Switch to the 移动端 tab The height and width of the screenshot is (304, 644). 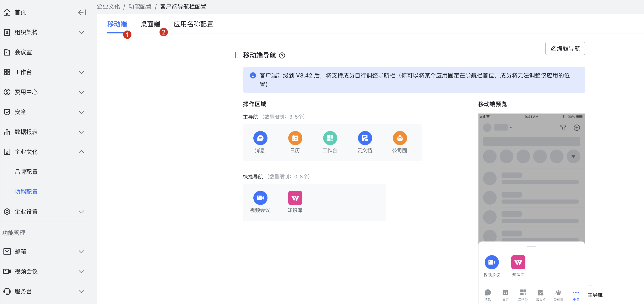117,24
